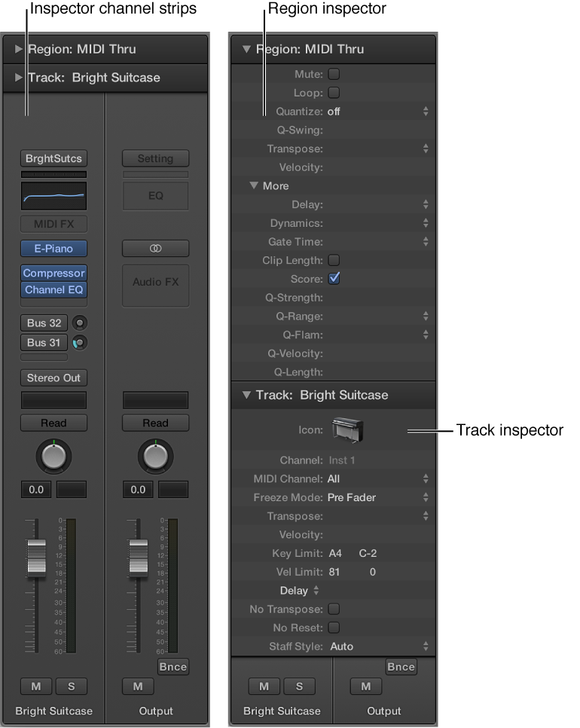The width and height of the screenshot is (580, 728).
Task: Enable the region Mute checkbox
Action: click(x=334, y=74)
